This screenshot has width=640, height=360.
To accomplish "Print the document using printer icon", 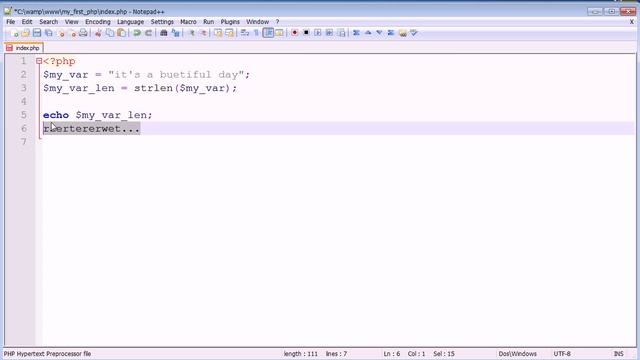I will click(83, 33).
